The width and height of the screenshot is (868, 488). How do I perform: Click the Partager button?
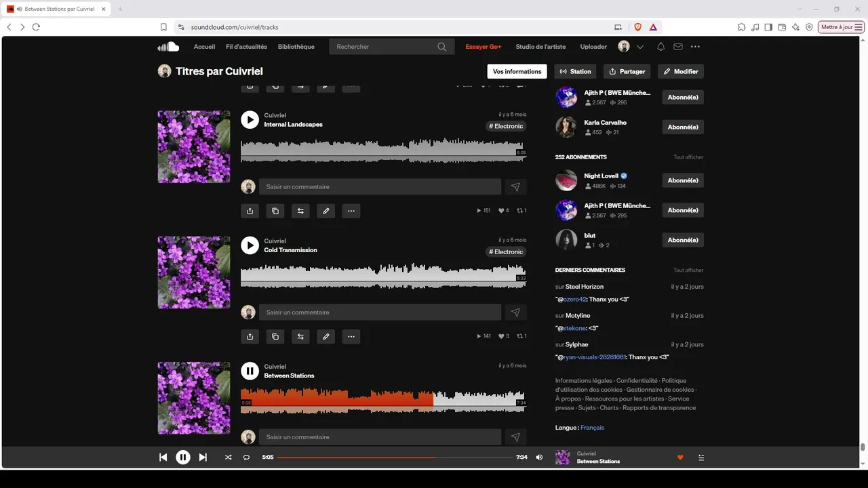(627, 71)
